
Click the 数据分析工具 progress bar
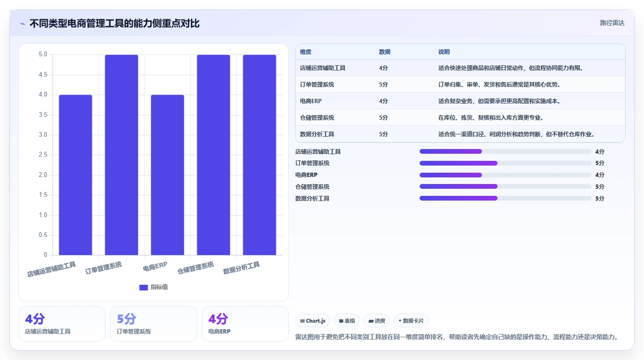coord(506,198)
